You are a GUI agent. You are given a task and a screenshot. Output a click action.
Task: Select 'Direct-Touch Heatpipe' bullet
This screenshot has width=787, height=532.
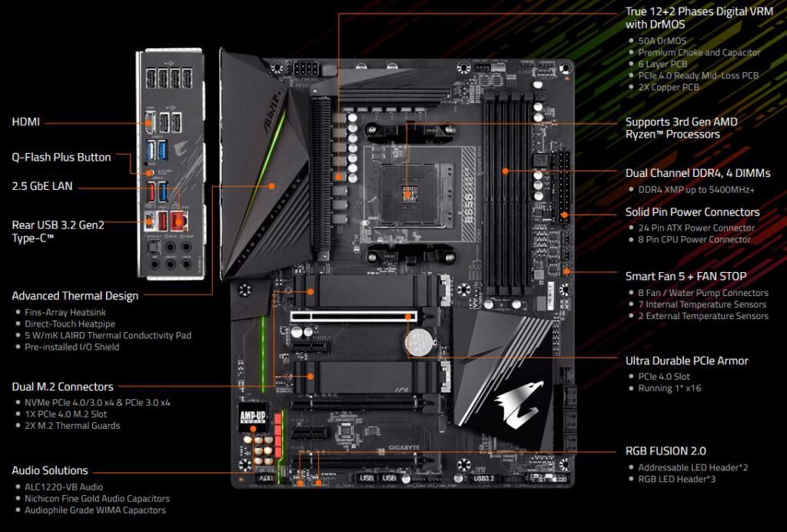[x=70, y=324]
